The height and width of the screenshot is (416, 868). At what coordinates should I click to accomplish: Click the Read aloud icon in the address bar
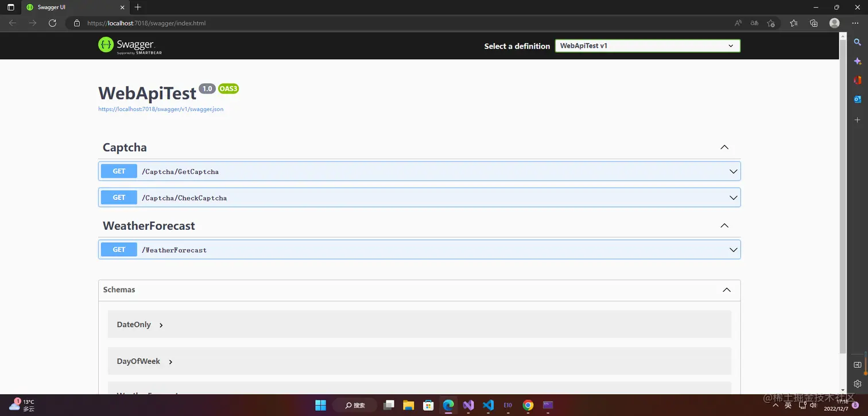(x=738, y=23)
